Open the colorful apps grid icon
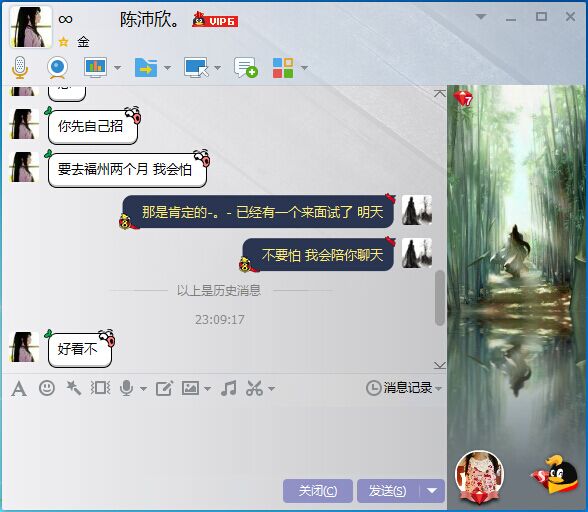588x512 pixels. click(283, 68)
